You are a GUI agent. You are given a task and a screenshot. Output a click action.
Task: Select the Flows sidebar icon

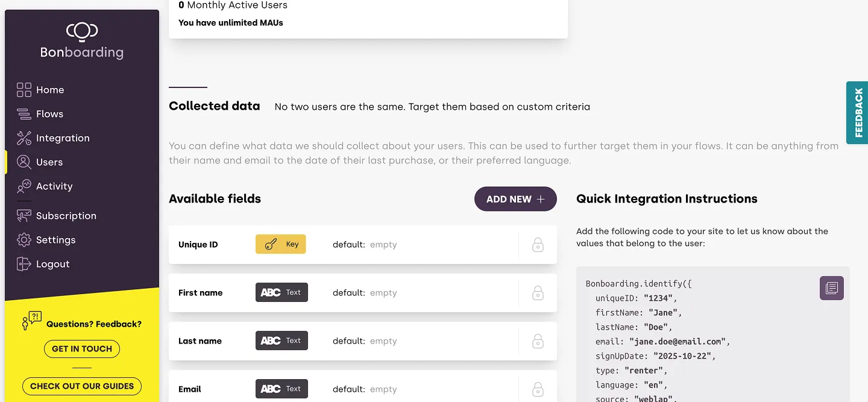click(24, 114)
